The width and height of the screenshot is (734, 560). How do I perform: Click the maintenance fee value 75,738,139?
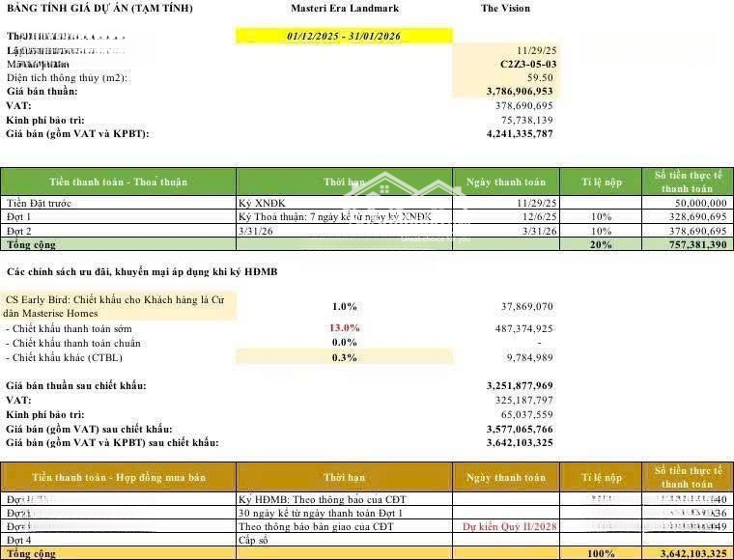point(523,120)
